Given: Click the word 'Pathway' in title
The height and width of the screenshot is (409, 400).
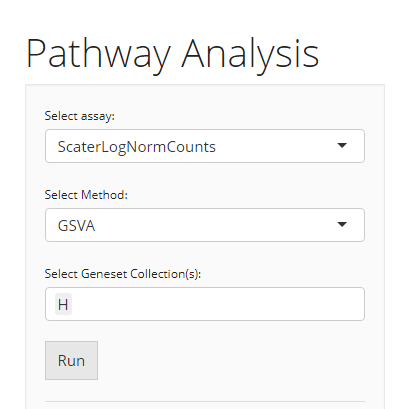Looking at the screenshot, I should point(99,55).
